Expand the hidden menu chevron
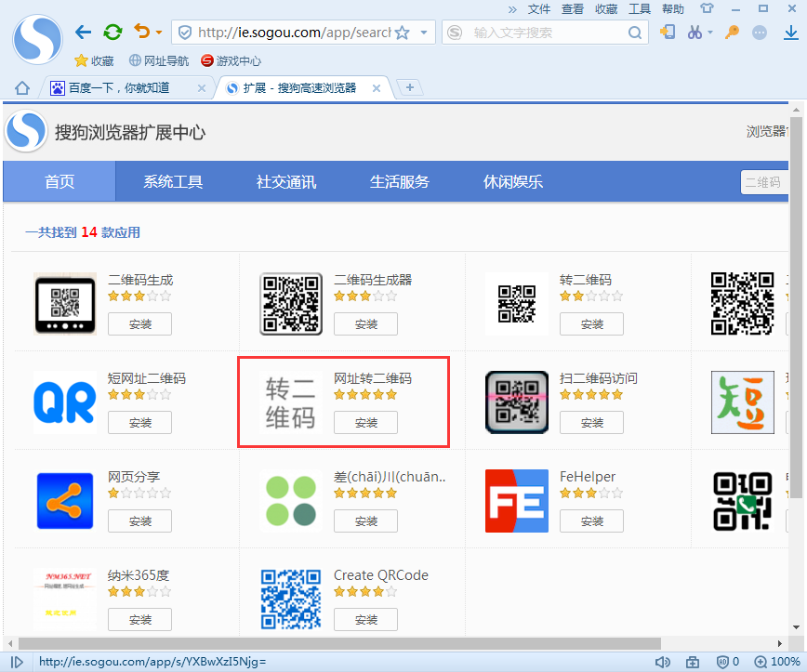This screenshot has width=807, height=672. pos(512,9)
